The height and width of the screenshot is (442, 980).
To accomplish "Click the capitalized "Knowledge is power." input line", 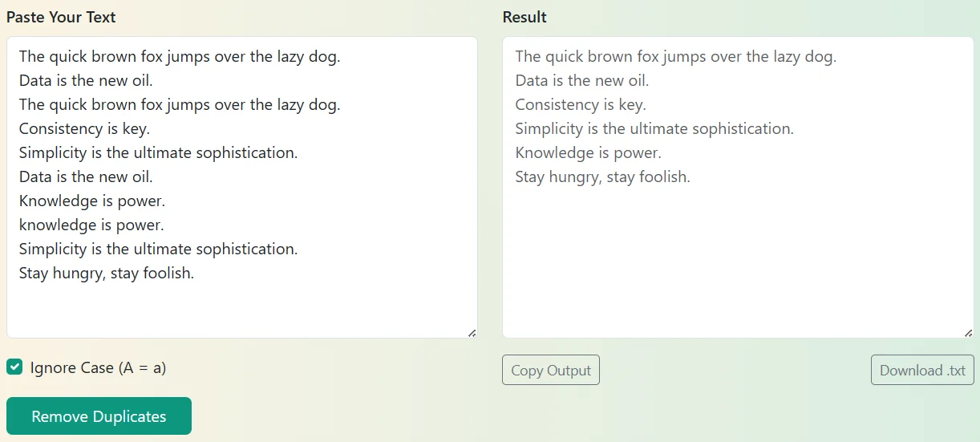I will [x=91, y=201].
